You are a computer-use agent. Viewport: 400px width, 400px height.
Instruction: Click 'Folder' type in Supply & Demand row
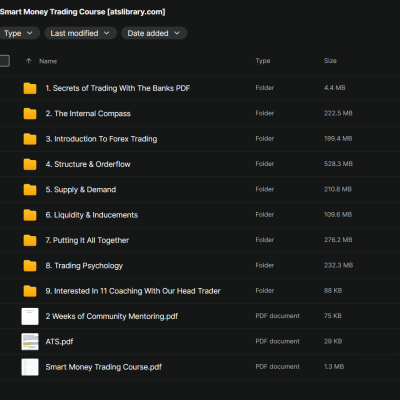tap(265, 189)
